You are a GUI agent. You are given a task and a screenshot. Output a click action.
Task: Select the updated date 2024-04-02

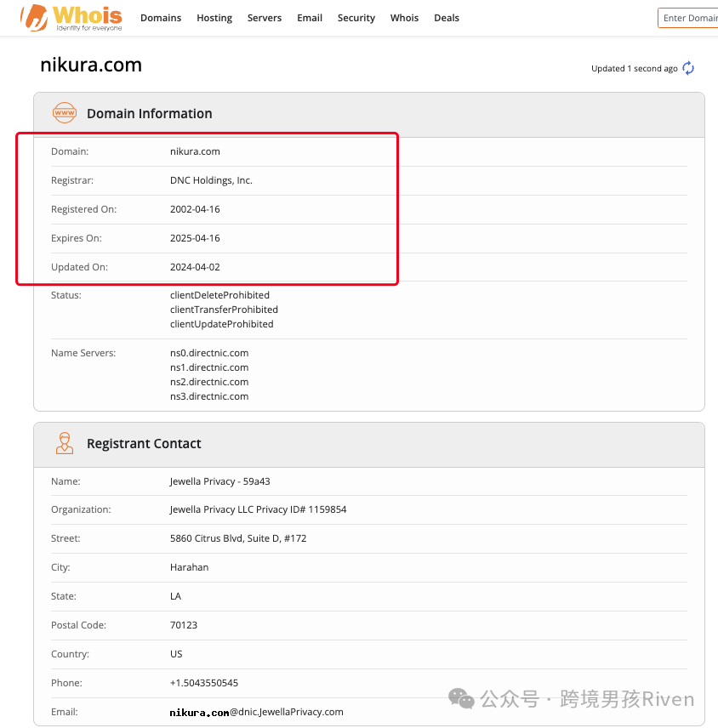coord(195,267)
